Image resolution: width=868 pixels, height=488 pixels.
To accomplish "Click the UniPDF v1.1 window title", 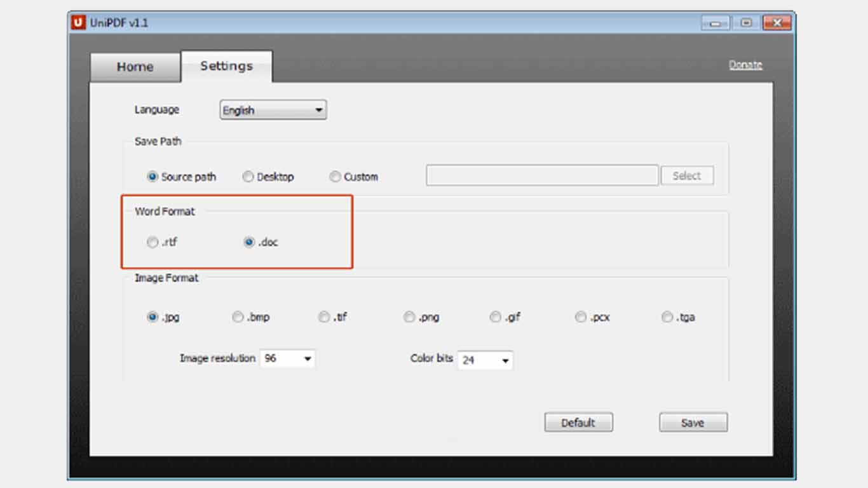I will click(x=119, y=24).
